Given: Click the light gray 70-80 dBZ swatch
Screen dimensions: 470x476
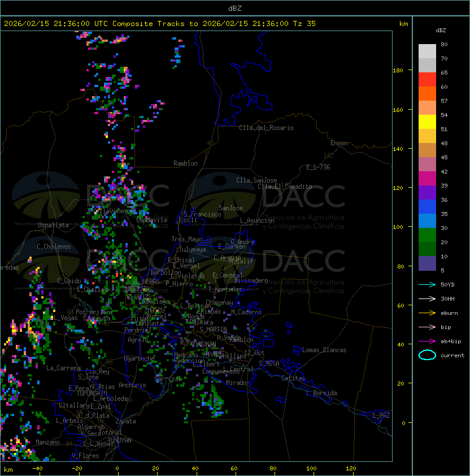Looking at the screenshot, I should coord(427,51).
